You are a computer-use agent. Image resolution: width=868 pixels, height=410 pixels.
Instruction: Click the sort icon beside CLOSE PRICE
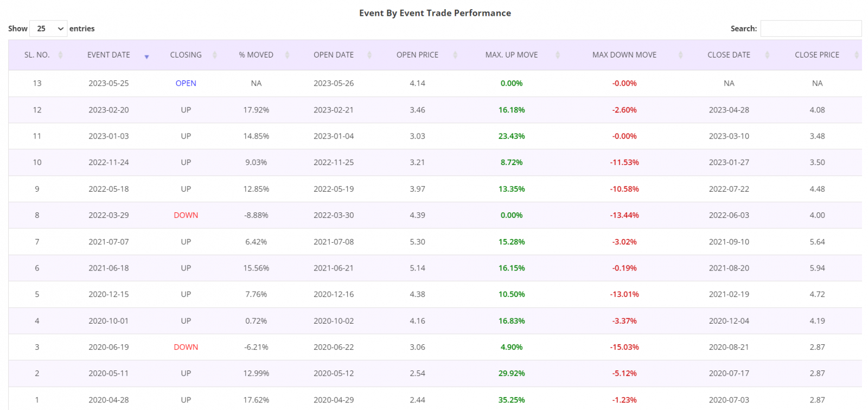coord(857,55)
